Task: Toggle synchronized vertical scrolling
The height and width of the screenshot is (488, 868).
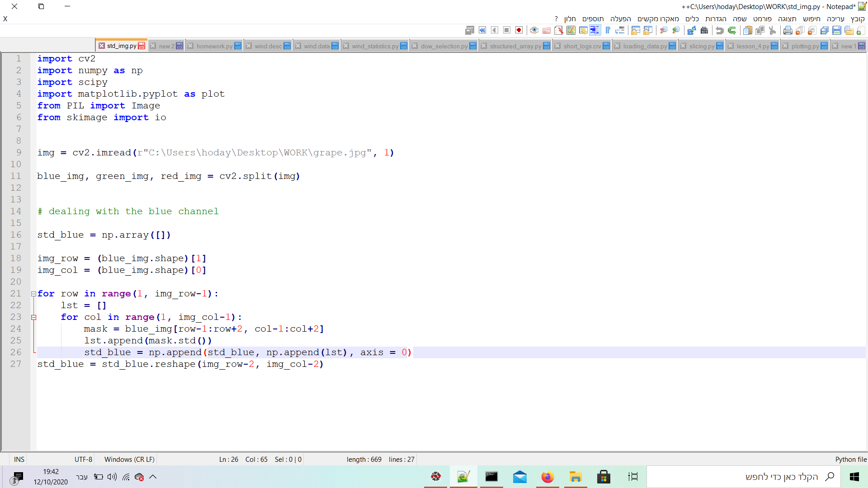Action: (648, 30)
